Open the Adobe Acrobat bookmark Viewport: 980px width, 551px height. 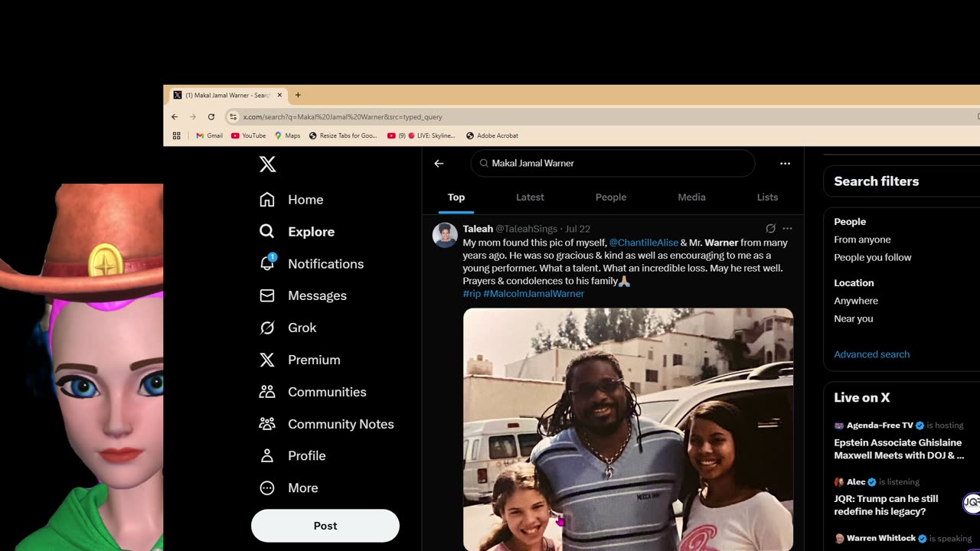492,135
